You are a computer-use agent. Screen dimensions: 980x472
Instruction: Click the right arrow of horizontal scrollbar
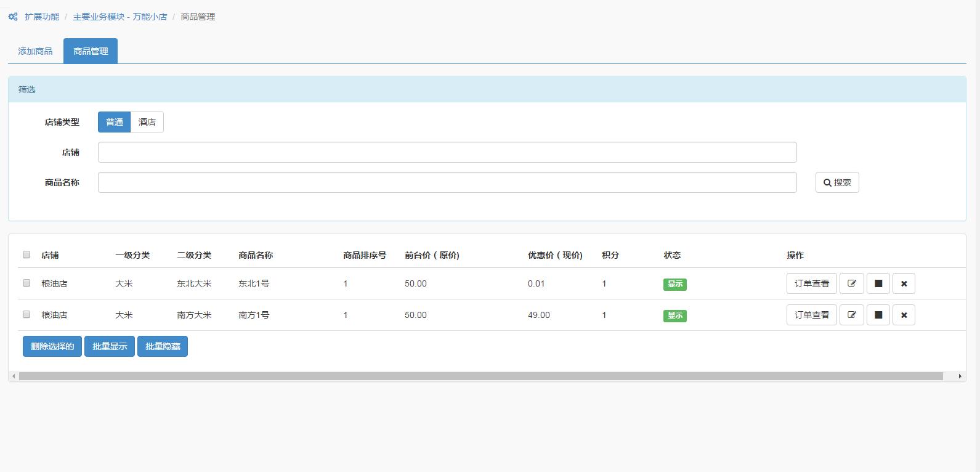[x=960, y=376]
